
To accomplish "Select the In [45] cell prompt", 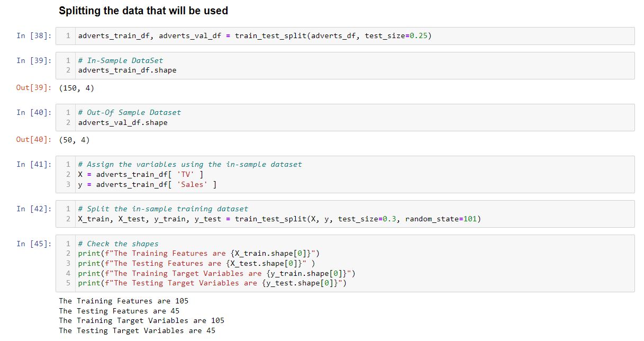I will pos(34,244).
